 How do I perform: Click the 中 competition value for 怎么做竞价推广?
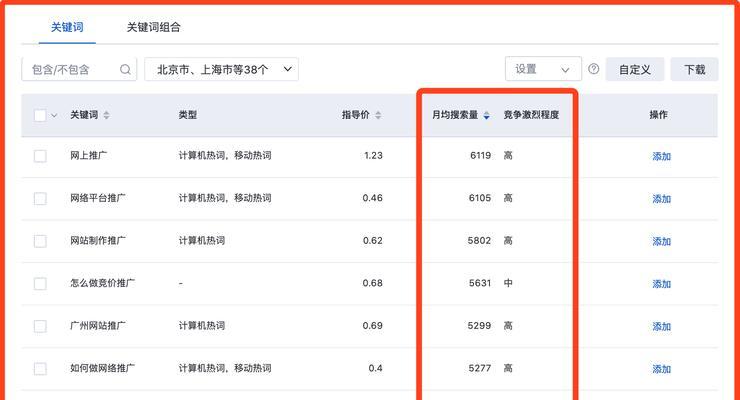pos(508,283)
